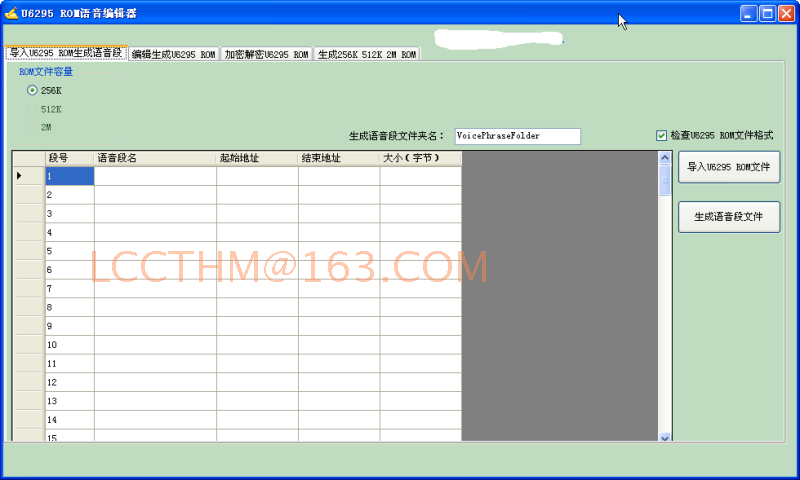Click the 结束地址 column header
Image resolution: width=800 pixels, height=480 pixels.
(x=339, y=158)
